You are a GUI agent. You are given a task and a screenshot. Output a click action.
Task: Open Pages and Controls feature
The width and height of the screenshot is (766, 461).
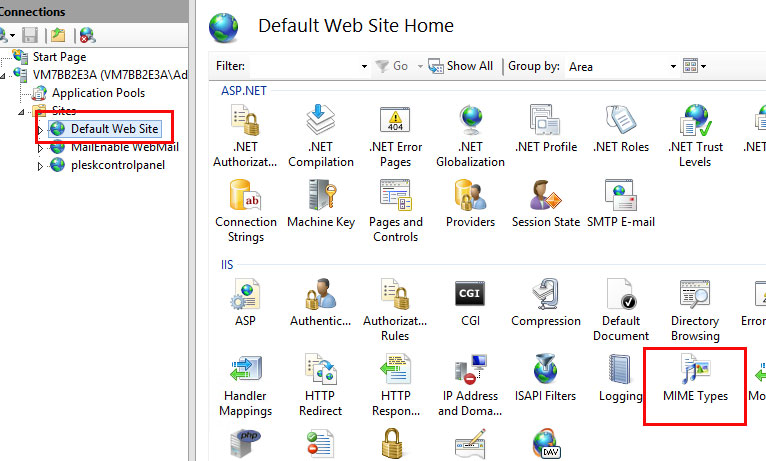[x=396, y=211]
